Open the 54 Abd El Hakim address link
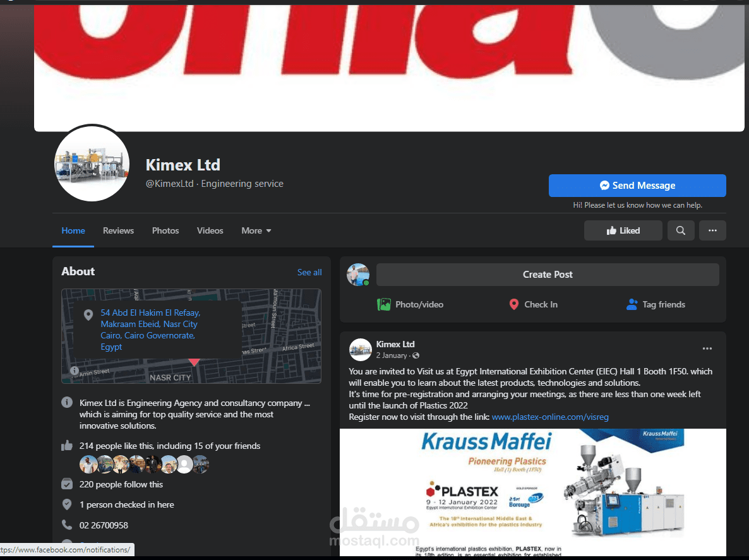 tap(150, 330)
